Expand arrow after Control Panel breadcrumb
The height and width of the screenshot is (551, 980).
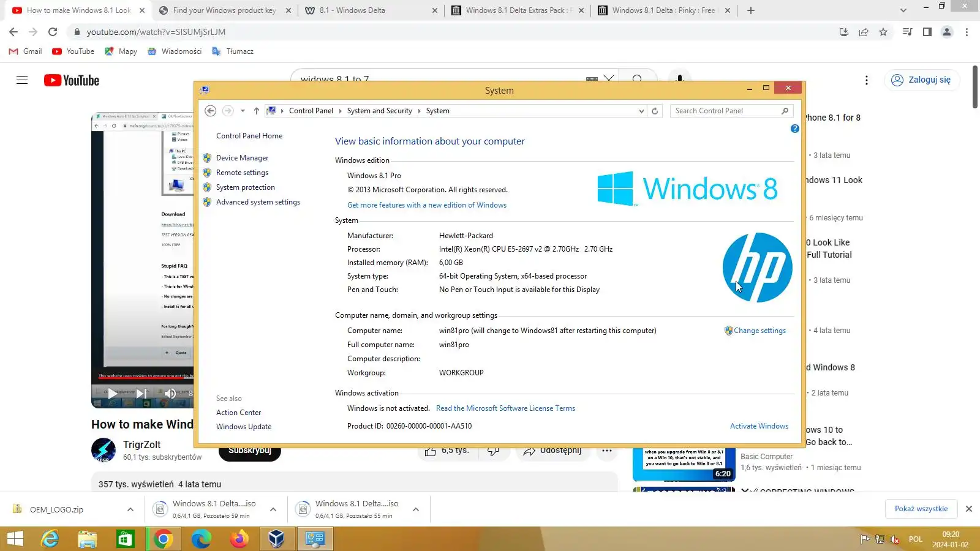click(341, 111)
